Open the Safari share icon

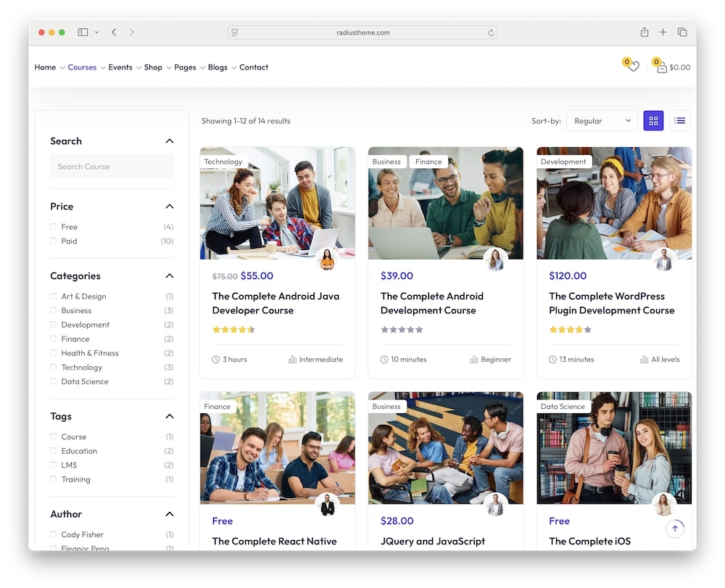pos(644,33)
